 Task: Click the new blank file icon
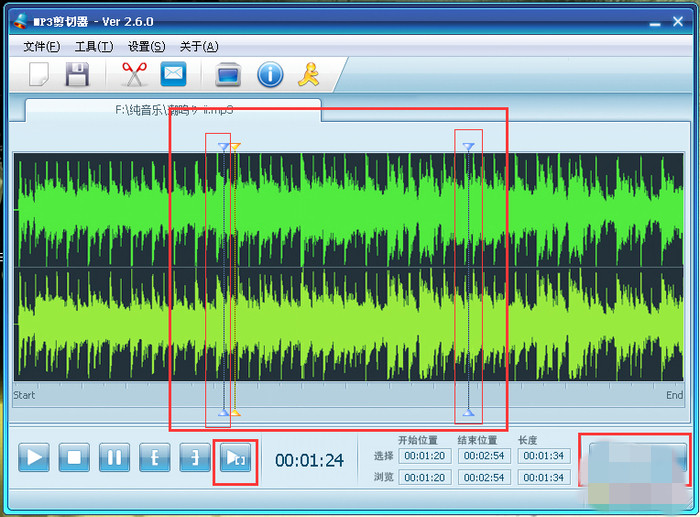(39, 74)
